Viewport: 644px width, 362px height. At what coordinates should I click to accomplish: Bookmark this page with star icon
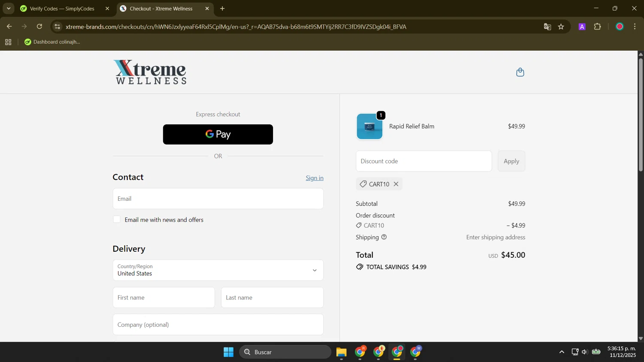pos(561,27)
